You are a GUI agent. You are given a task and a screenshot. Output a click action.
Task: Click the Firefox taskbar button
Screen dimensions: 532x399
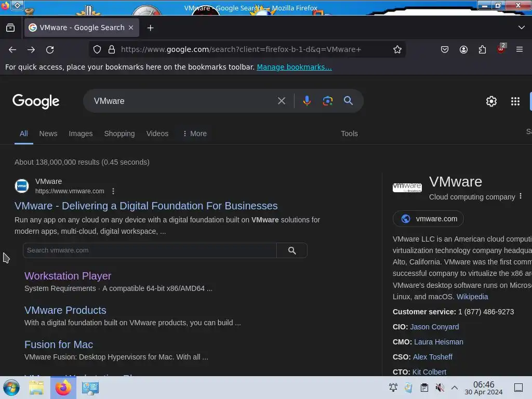(x=63, y=388)
